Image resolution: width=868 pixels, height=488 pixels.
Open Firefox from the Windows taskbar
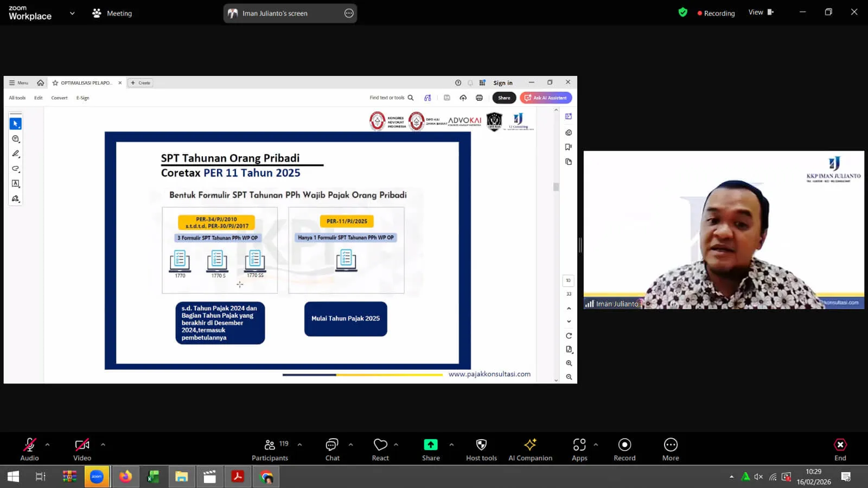(x=125, y=477)
